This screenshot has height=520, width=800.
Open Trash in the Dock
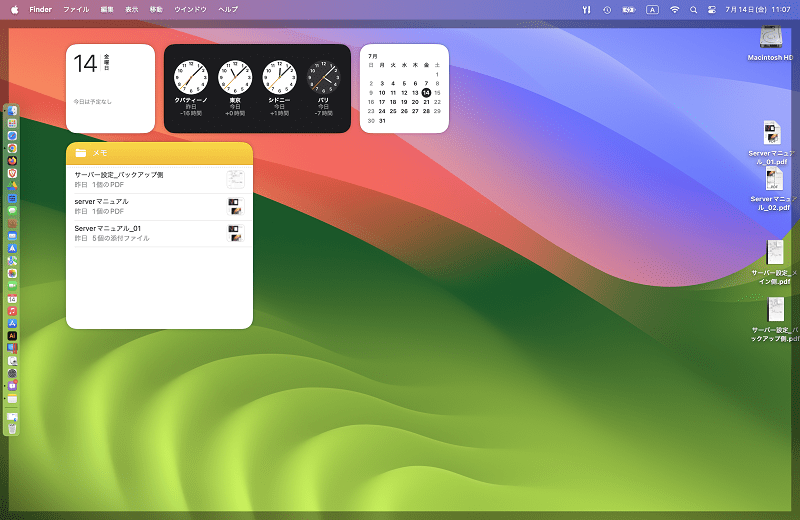coord(12,429)
